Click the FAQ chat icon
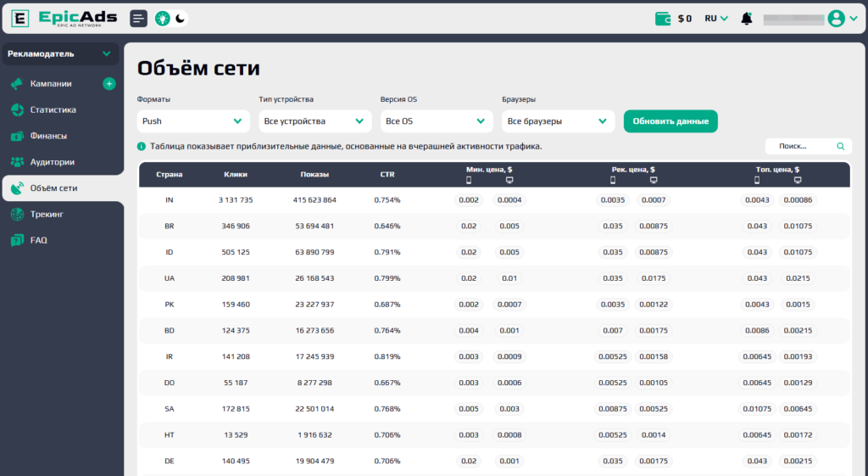Image resolution: width=868 pixels, height=476 pixels. point(17,240)
